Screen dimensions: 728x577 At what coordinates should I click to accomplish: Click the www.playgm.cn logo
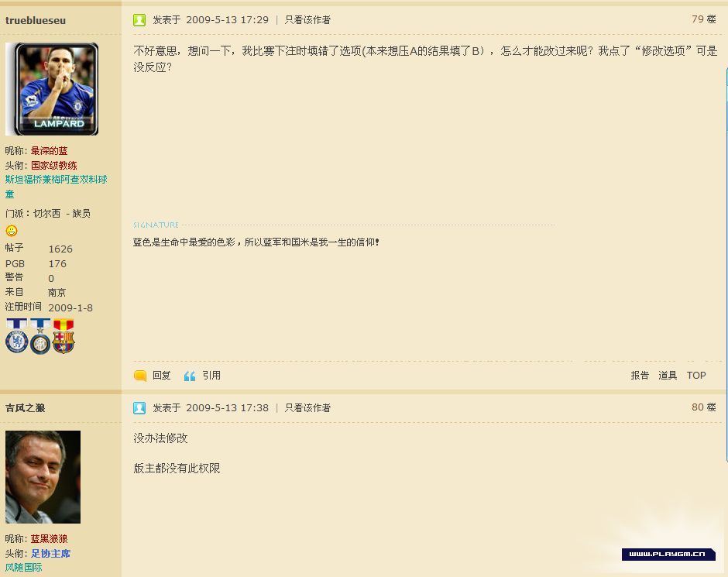(x=668, y=554)
